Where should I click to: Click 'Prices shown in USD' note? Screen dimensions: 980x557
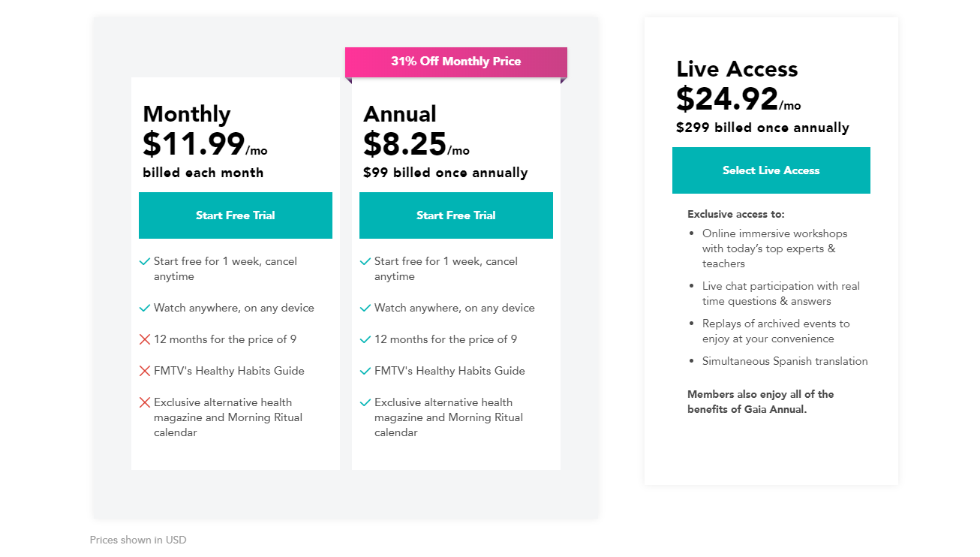138,540
